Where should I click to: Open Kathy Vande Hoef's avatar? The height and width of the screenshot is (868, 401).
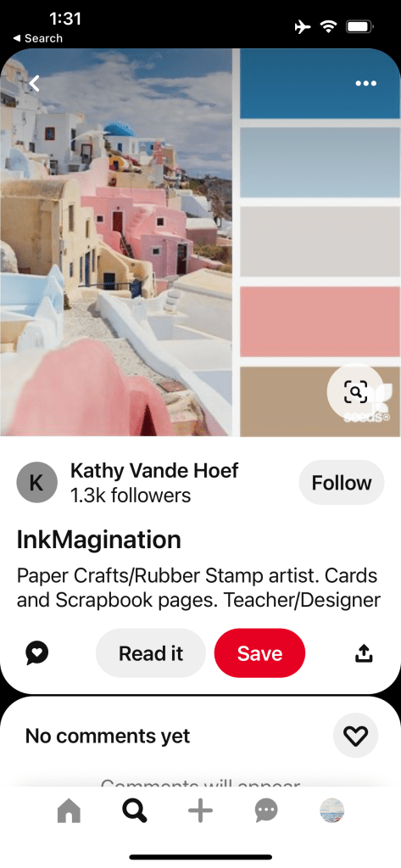coord(37,482)
